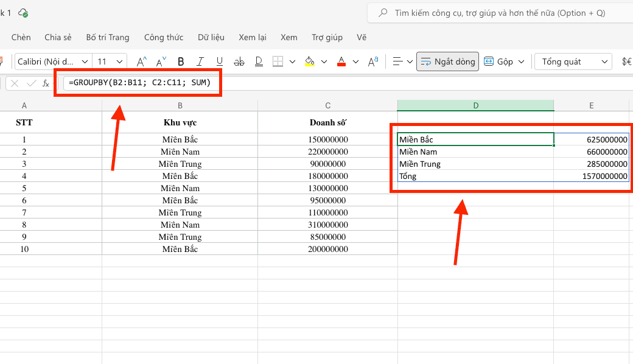Click the search magnifier icon
The width and height of the screenshot is (633, 364).
[x=383, y=13]
